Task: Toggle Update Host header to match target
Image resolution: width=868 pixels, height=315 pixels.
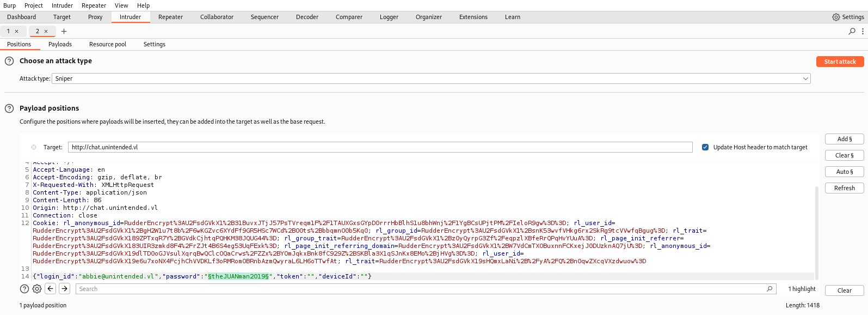Action: [x=705, y=147]
